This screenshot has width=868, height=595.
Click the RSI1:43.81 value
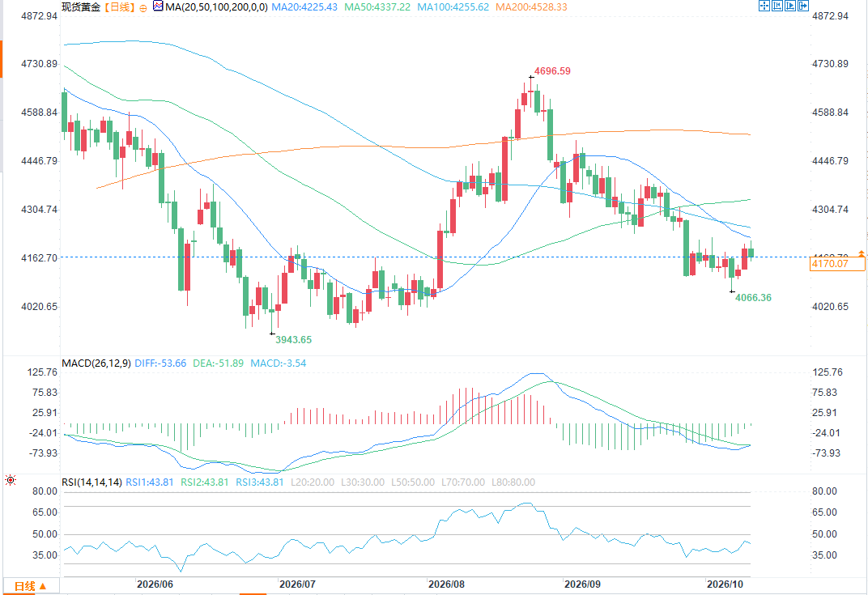[x=150, y=482]
